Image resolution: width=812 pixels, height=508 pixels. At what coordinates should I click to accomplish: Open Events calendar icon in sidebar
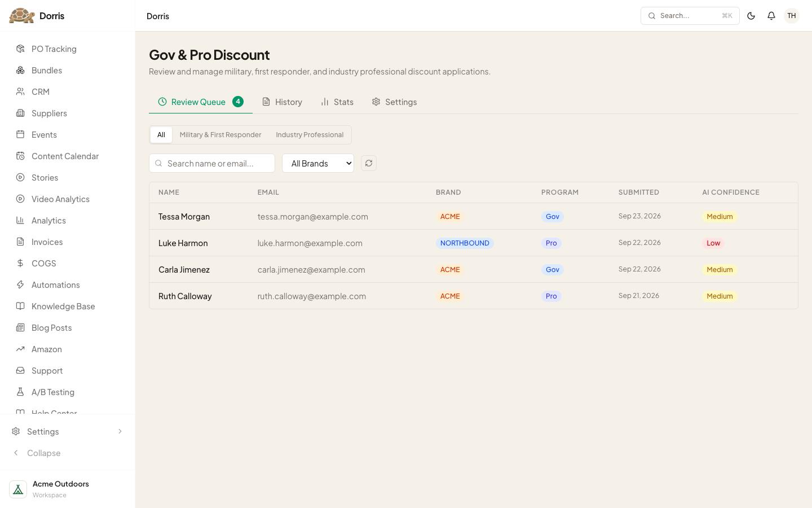20,135
